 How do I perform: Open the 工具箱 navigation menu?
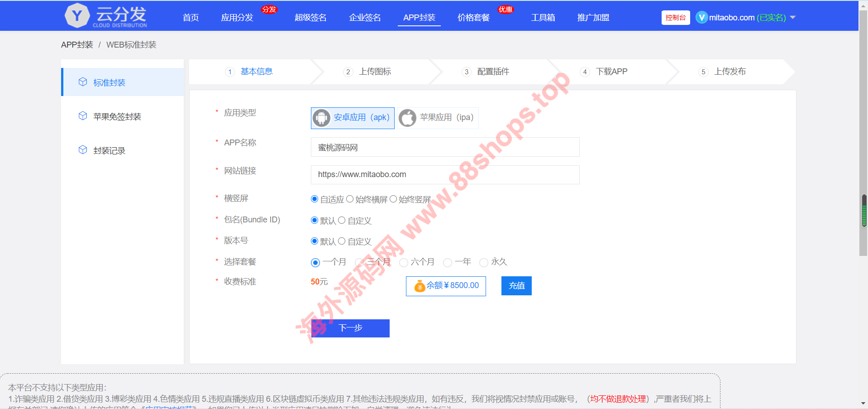(x=543, y=18)
